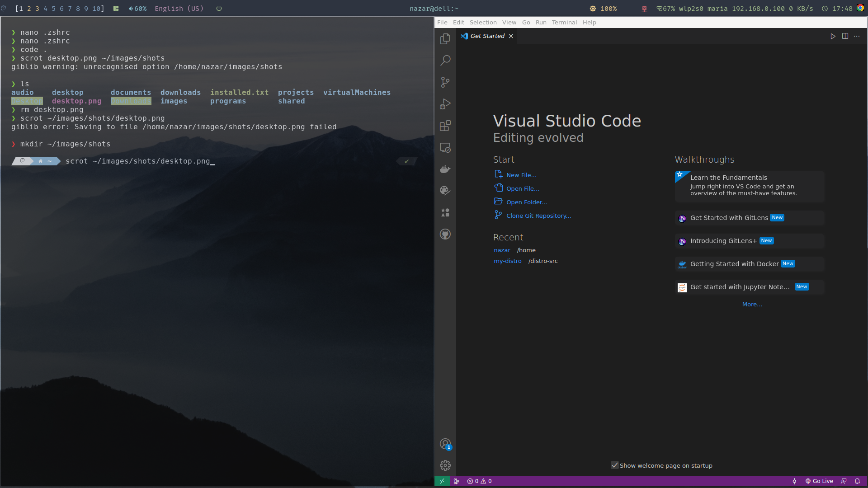Viewport: 868px width, 488px height.
Task: Open recent folder my-distro
Action: coord(507,261)
